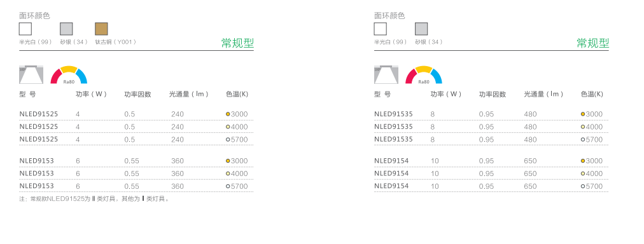The height and width of the screenshot is (244, 644).
Task: Click model NLED91525 in its 5700K row
Action: [x=39, y=139]
